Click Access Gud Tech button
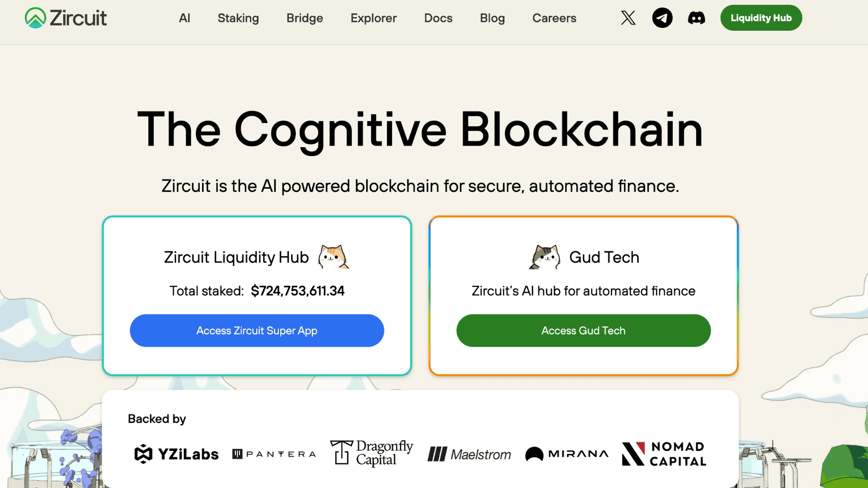Viewport: 868px width, 488px height. tap(583, 331)
